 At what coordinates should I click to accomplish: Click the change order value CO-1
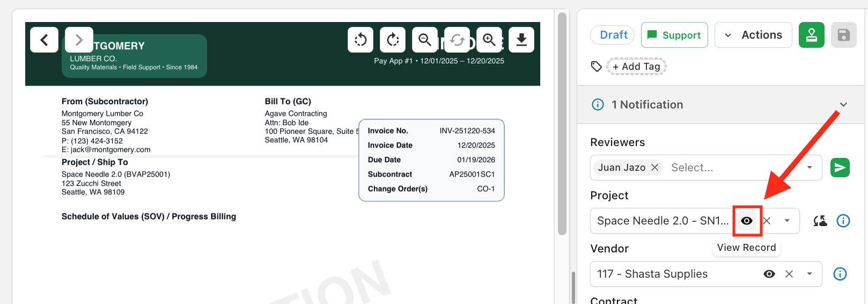(486, 189)
